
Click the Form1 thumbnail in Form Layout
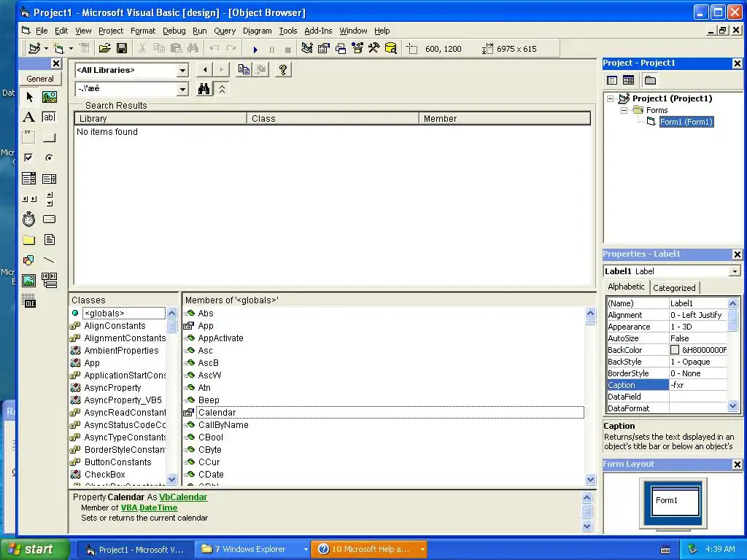pyautogui.click(x=675, y=500)
